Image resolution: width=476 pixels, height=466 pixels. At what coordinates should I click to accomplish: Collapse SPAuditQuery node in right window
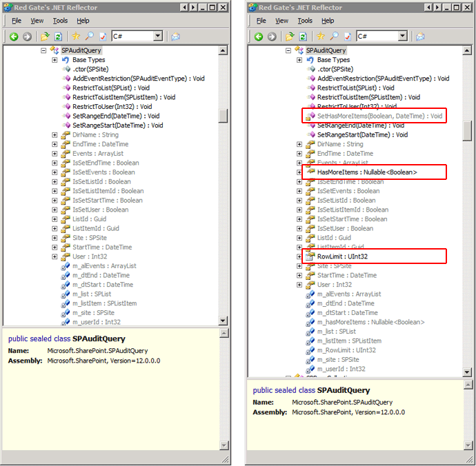pyautogui.click(x=288, y=50)
